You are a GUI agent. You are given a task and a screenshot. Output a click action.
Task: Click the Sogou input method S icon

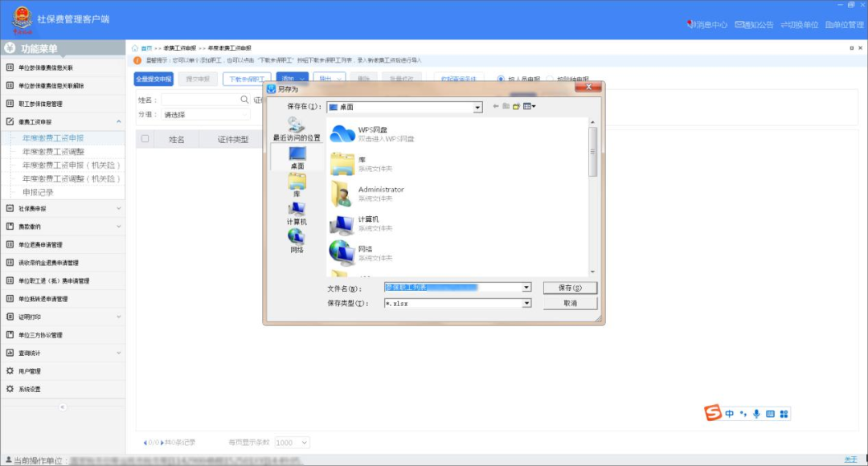(713, 413)
